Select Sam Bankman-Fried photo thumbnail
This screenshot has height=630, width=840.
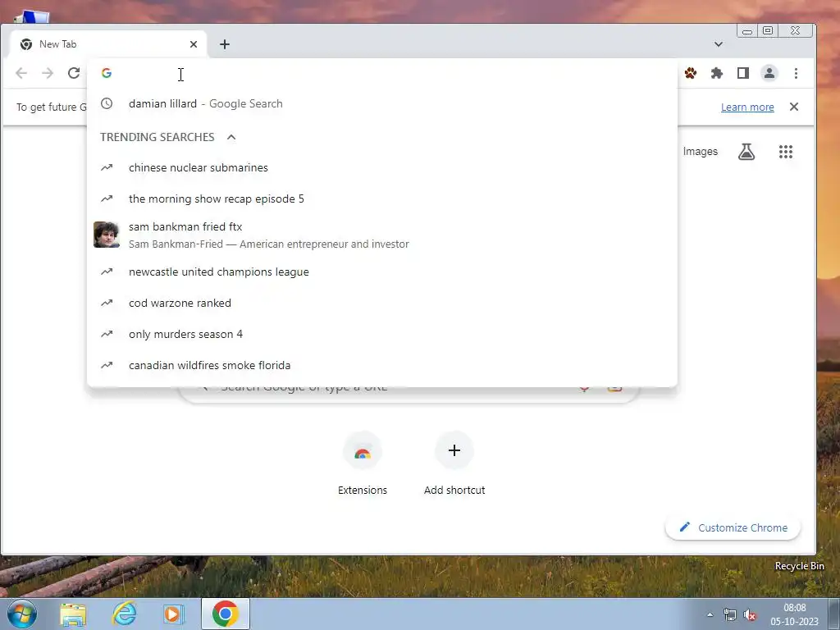107,235
